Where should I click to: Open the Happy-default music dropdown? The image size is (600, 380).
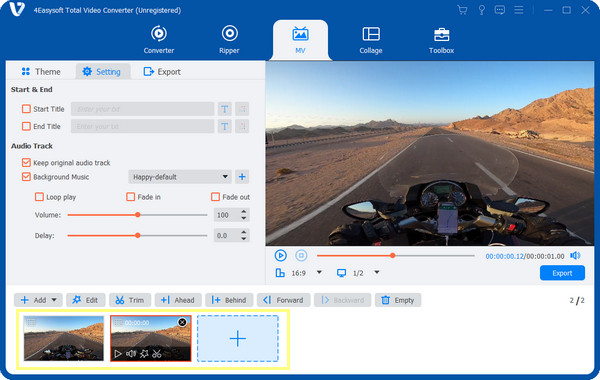pos(180,177)
